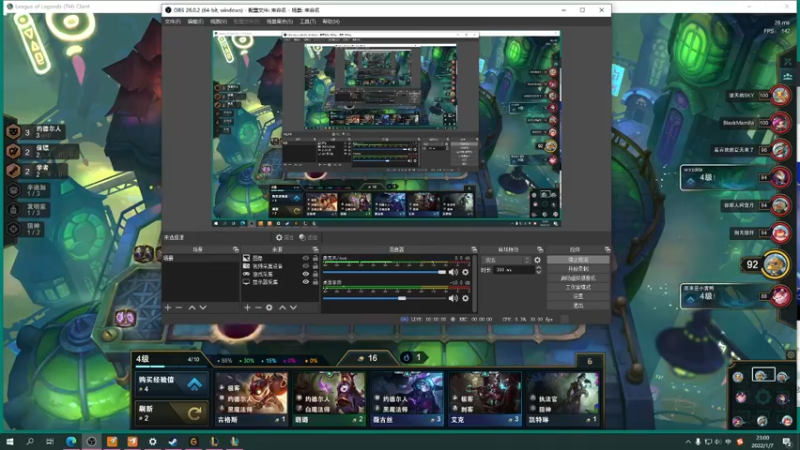Move the selected source down
Screen dimensions: 800x450
(x=293, y=308)
